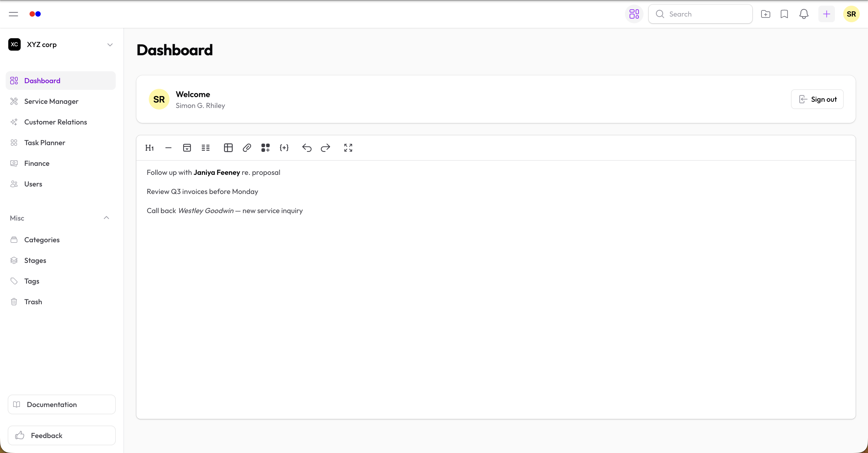Go to Dashboard in the sidebar
The height and width of the screenshot is (453, 868).
point(61,81)
